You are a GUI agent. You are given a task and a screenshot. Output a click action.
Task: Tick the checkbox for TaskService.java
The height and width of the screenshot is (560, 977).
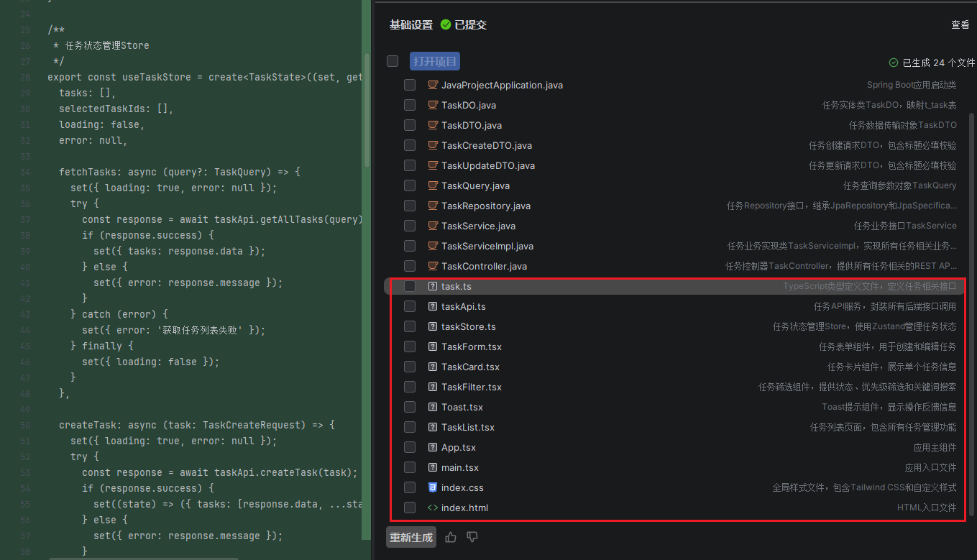[x=410, y=226]
